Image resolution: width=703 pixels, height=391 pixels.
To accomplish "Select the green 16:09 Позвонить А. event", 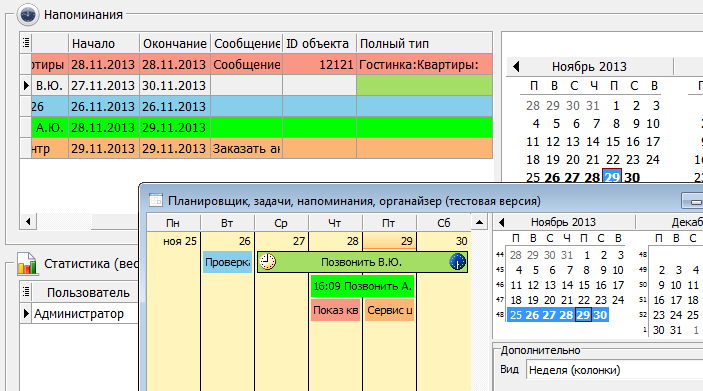I will [362, 286].
